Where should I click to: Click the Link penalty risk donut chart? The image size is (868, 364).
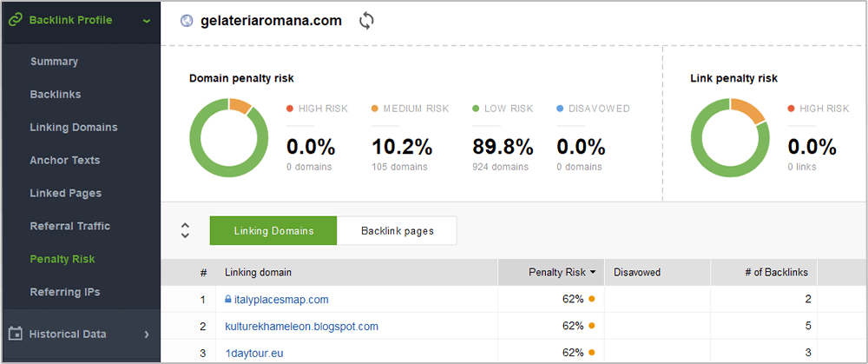click(x=730, y=137)
